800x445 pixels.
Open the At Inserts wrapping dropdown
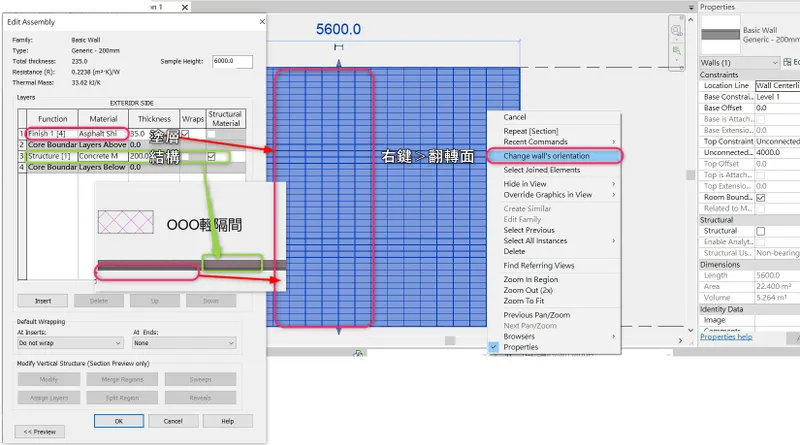coord(70,343)
